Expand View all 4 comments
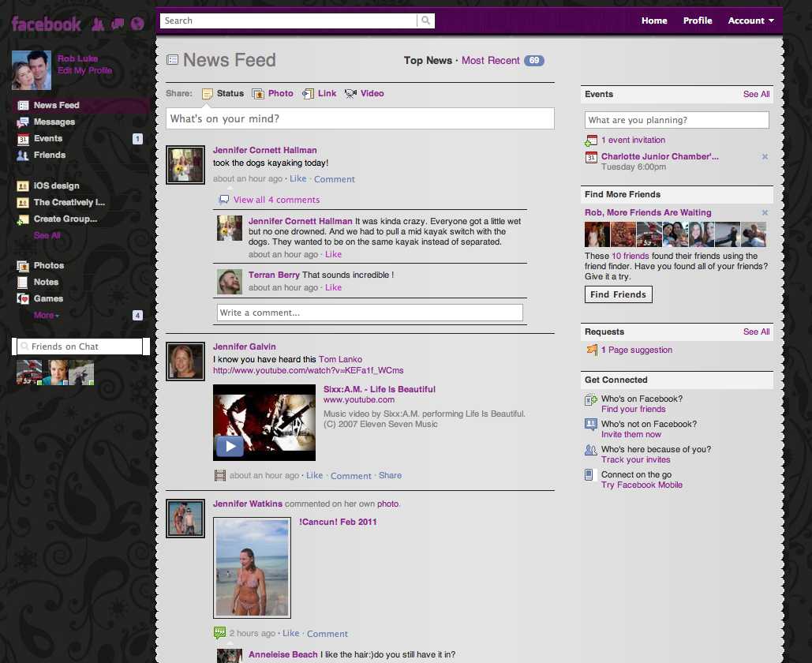Image resolution: width=812 pixels, height=663 pixels. [276, 200]
